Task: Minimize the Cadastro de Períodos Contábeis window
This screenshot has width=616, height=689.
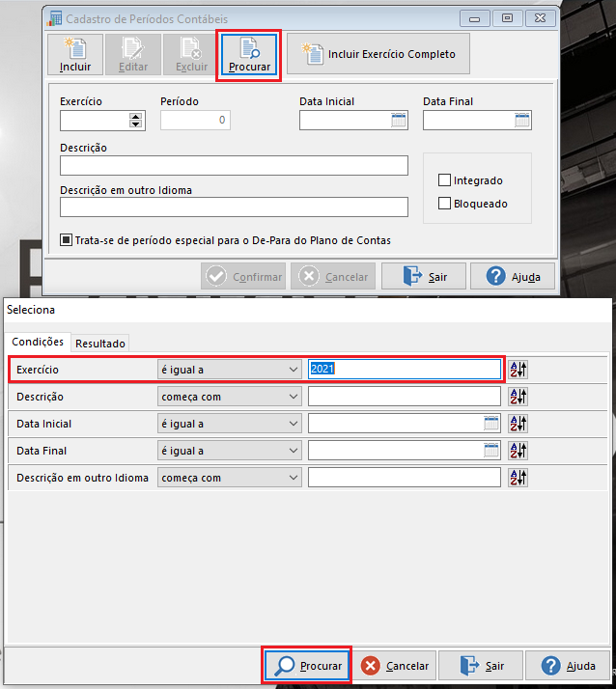Action: point(474,18)
